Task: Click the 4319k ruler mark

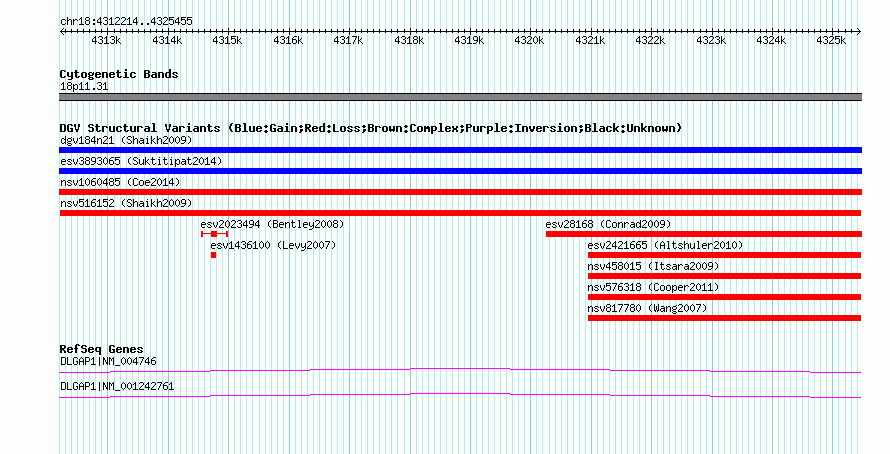Action: pos(469,40)
